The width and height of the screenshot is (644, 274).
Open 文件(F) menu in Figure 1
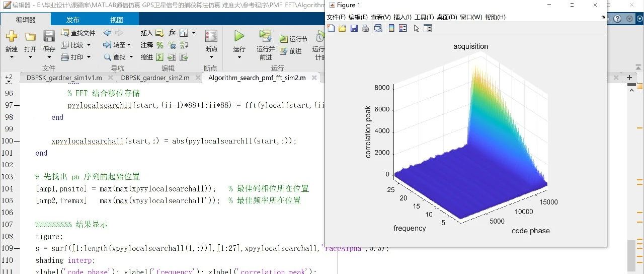336,17
